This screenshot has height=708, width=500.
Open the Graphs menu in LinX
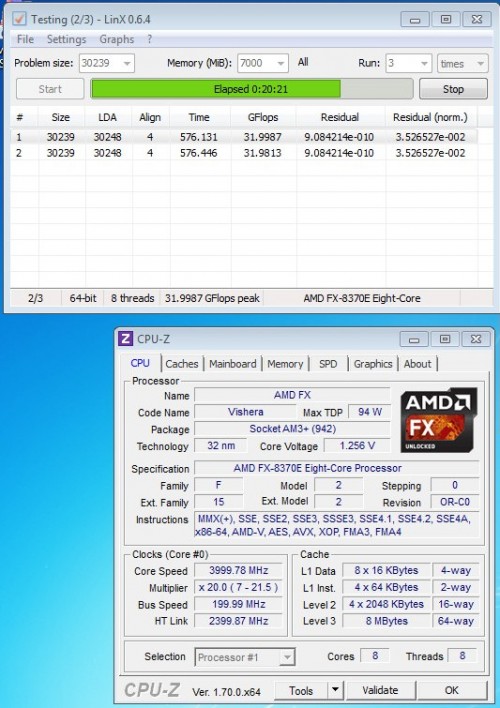point(117,39)
